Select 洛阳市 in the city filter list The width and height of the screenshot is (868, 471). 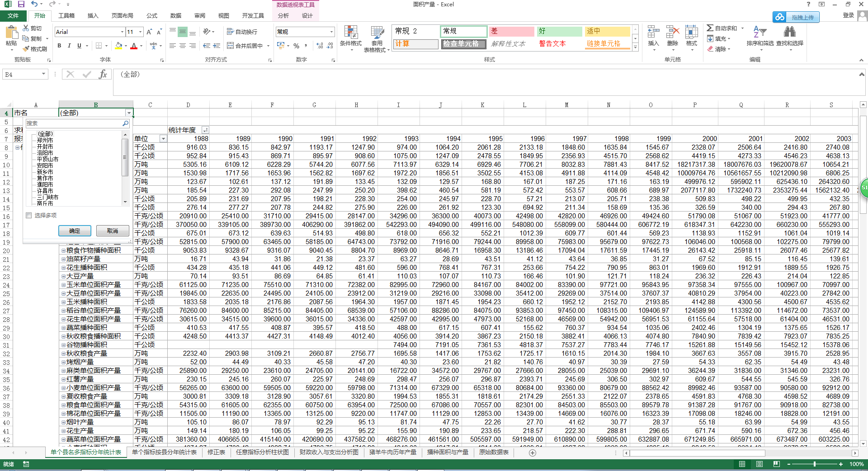[x=45, y=153]
